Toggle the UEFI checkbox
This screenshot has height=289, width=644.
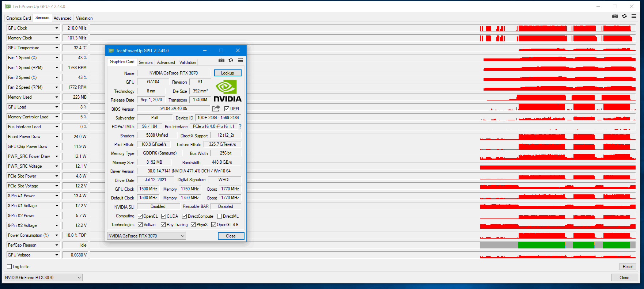(227, 109)
